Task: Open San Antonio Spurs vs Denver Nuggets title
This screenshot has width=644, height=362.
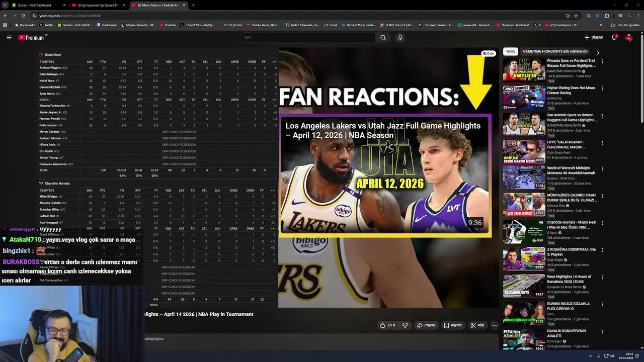Action: [x=572, y=117]
